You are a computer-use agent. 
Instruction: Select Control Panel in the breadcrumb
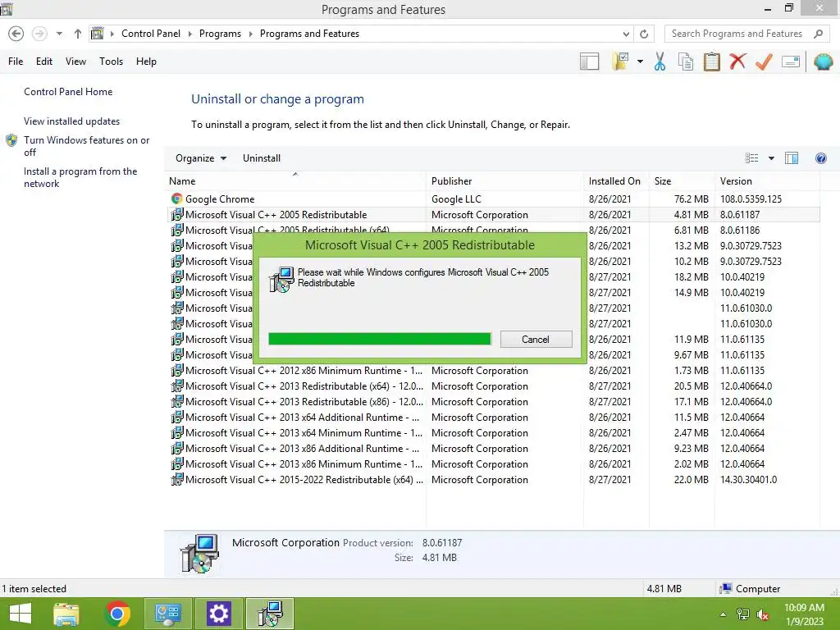(x=151, y=33)
